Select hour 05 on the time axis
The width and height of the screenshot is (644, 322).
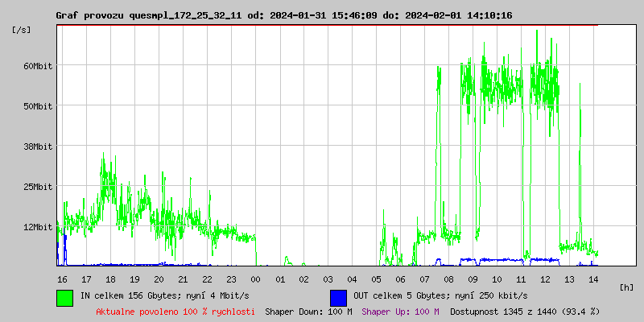[376, 279]
